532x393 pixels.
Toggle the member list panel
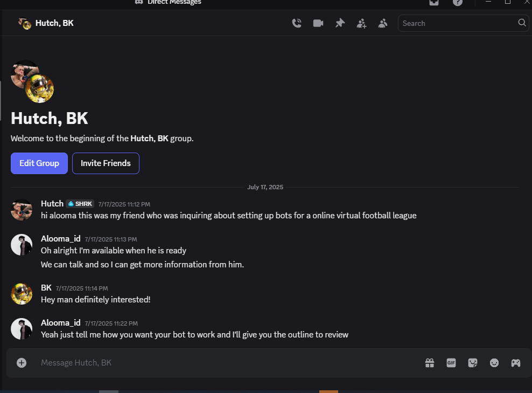coord(383,23)
